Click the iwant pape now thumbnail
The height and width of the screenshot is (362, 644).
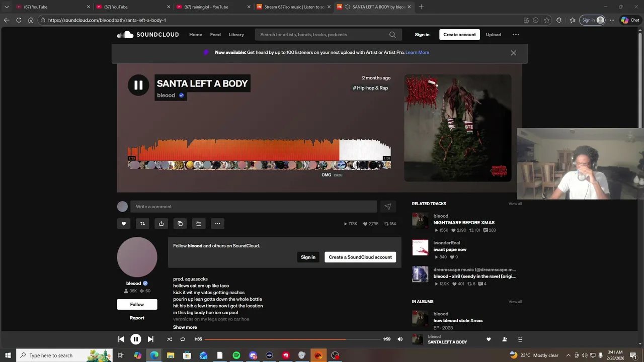click(x=420, y=247)
